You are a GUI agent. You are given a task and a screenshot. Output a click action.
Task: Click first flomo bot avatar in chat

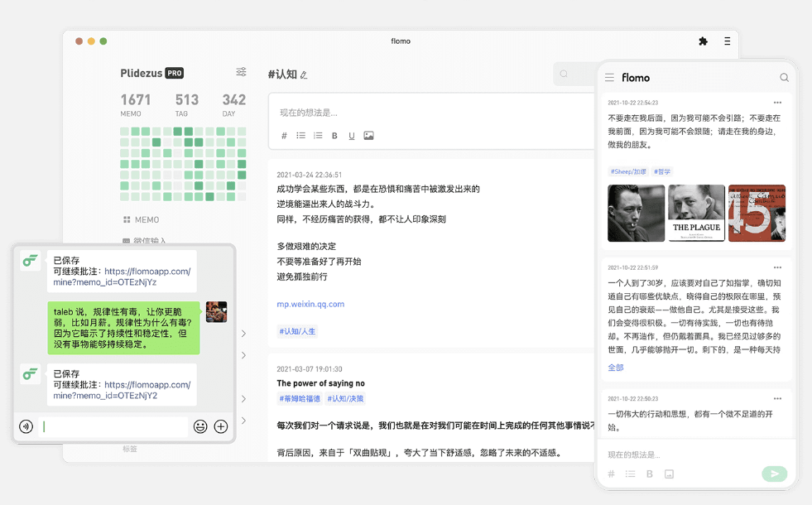pos(30,261)
